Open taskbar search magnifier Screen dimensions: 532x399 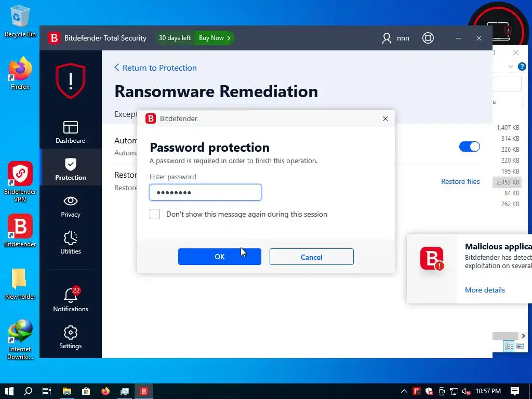(28, 391)
